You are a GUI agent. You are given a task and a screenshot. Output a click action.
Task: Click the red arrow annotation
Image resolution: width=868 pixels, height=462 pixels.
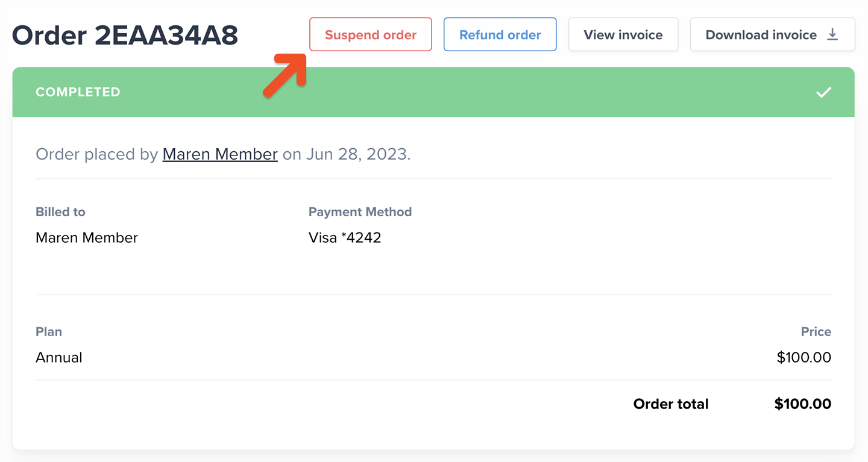286,75
